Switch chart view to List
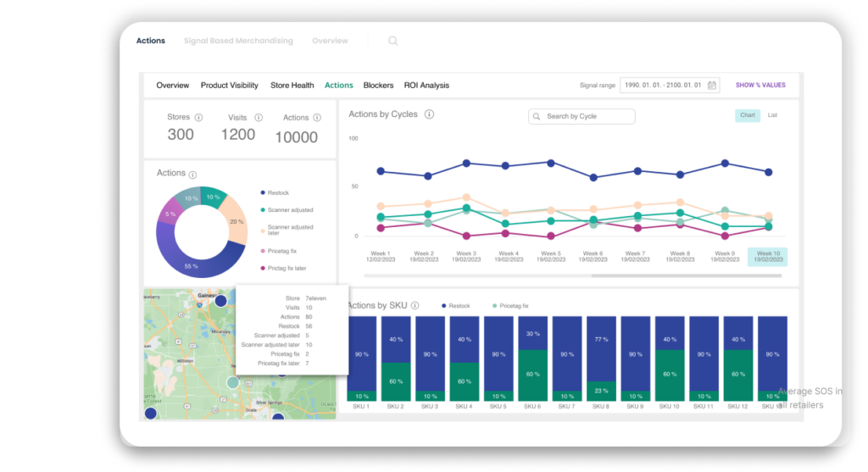 point(772,115)
